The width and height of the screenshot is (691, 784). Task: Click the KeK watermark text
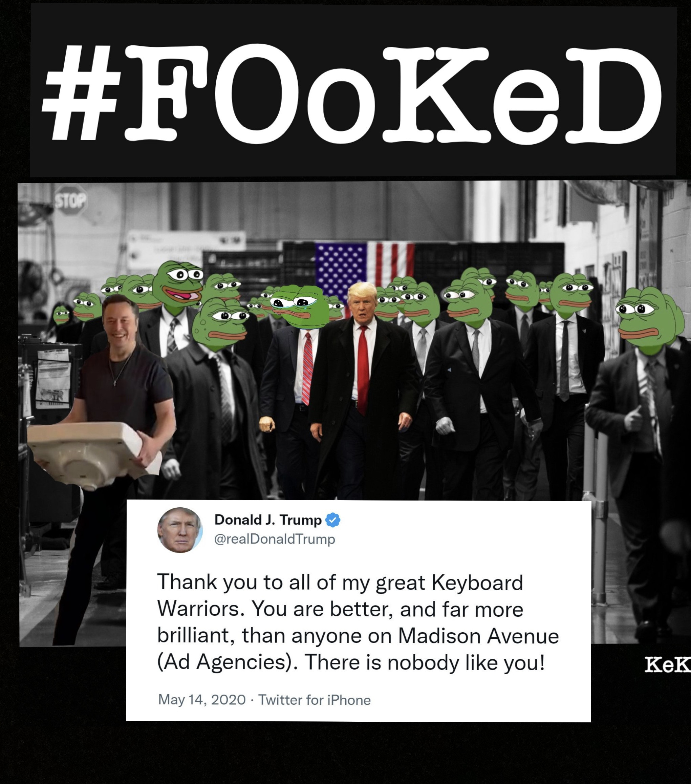(668, 664)
